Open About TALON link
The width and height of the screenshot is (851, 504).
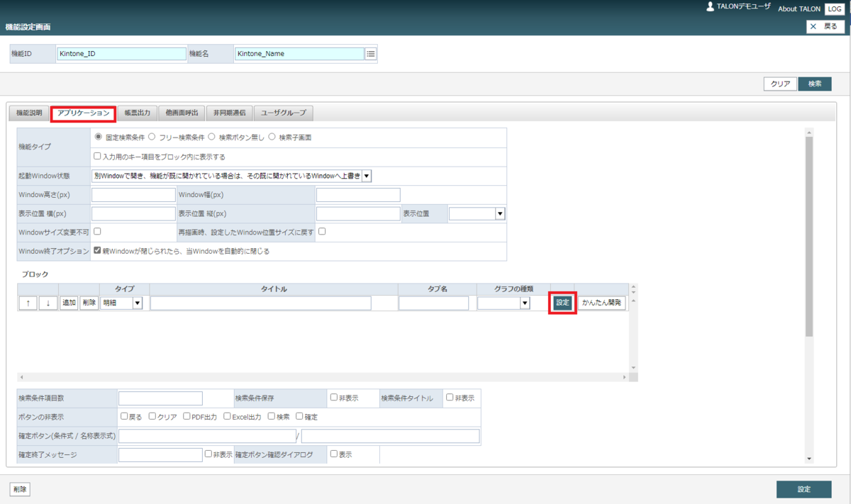click(799, 9)
